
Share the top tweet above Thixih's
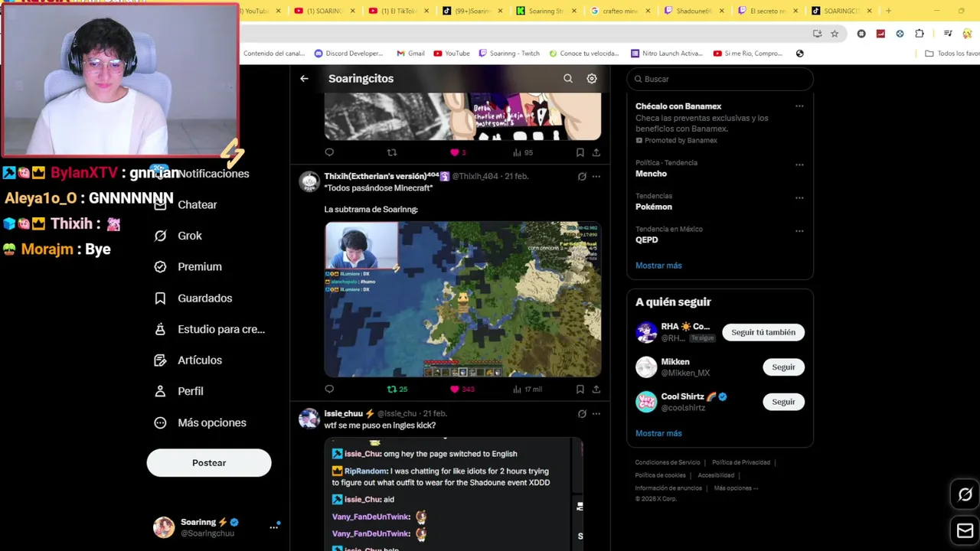tap(596, 153)
